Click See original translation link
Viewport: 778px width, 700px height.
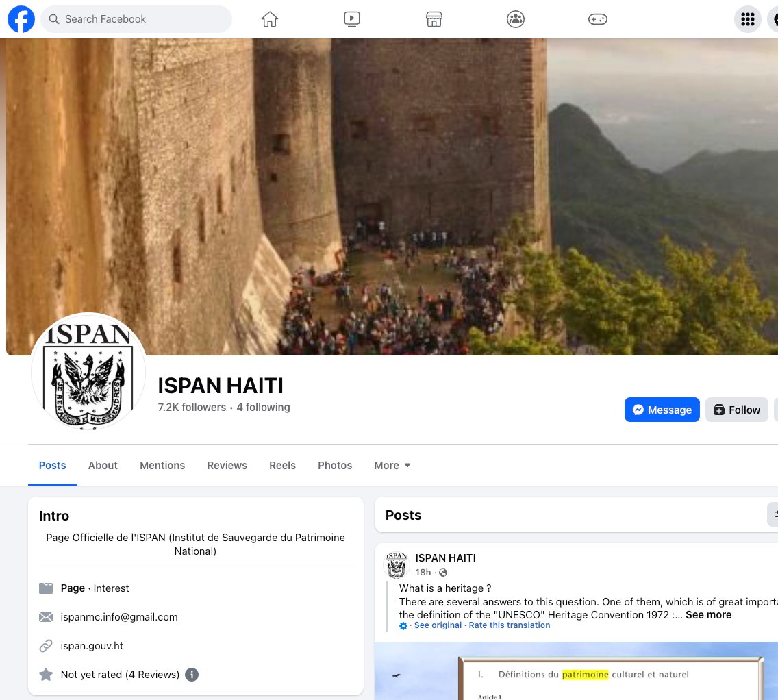click(438, 625)
